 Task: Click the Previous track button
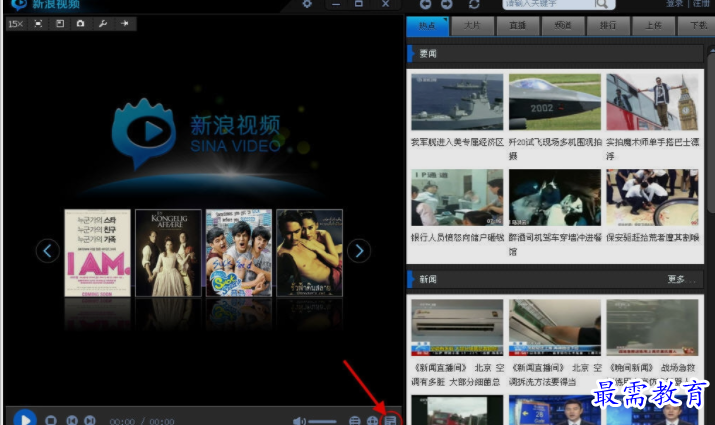pos(72,420)
